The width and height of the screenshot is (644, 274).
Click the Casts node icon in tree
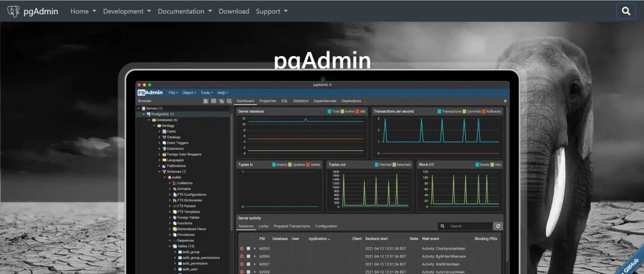click(165, 131)
